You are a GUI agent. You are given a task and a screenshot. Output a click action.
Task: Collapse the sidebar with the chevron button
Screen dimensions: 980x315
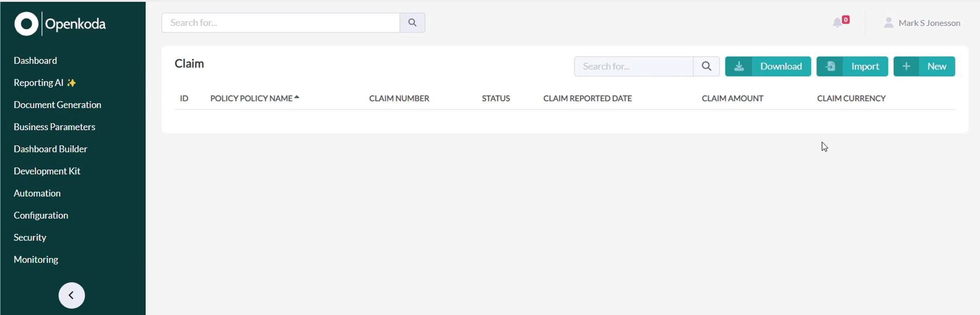pyautogui.click(x=72, y=296)
